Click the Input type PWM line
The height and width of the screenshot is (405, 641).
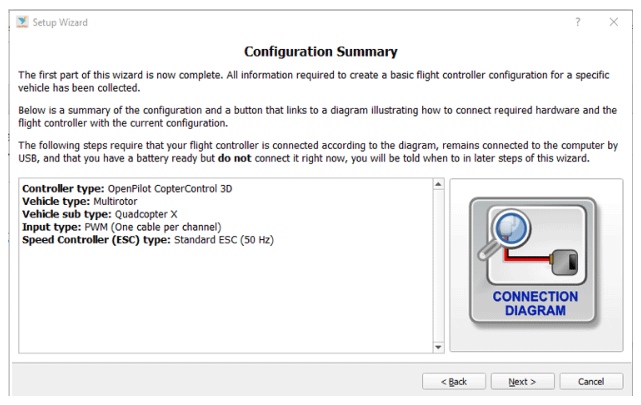point(121,227)
